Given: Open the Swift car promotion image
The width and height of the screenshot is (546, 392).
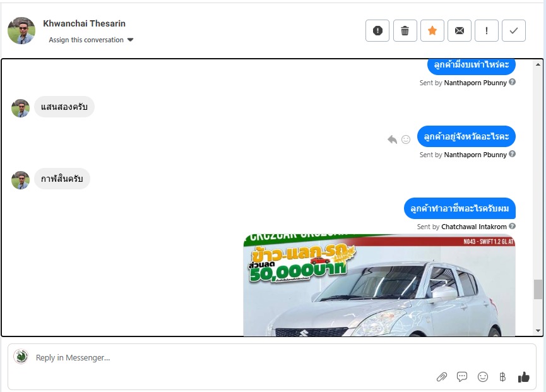Looking at the screenshot, I should point(379,285).
